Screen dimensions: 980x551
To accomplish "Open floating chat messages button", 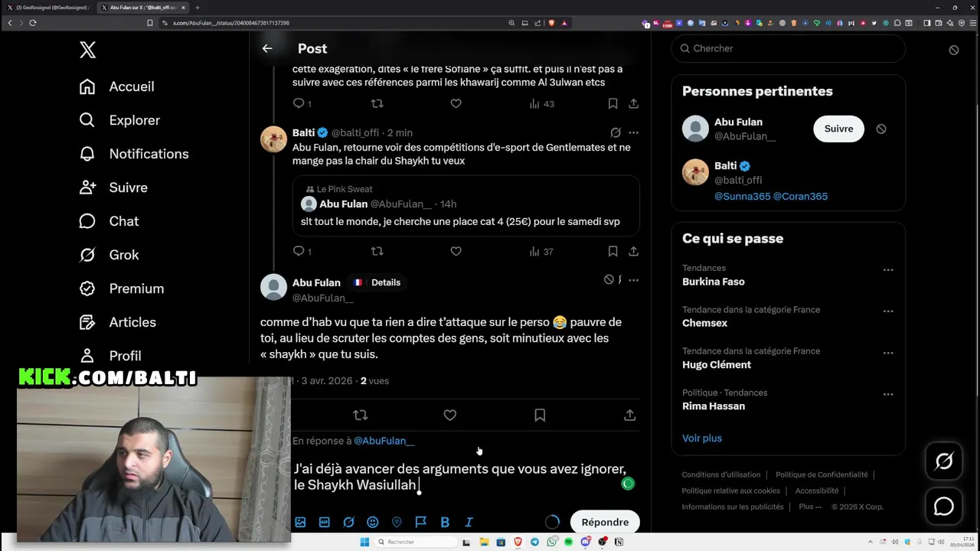I will [x=944, y=507].
